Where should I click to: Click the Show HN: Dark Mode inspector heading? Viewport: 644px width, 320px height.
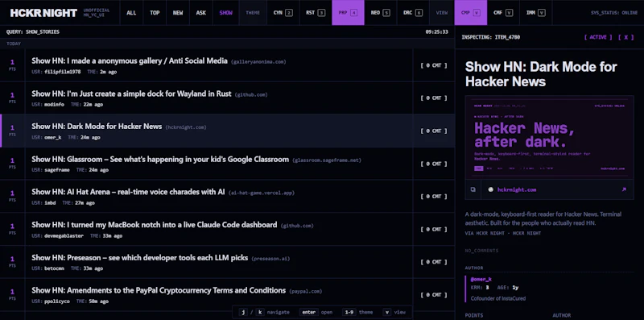pyautogui.click(x=541, y=74)
